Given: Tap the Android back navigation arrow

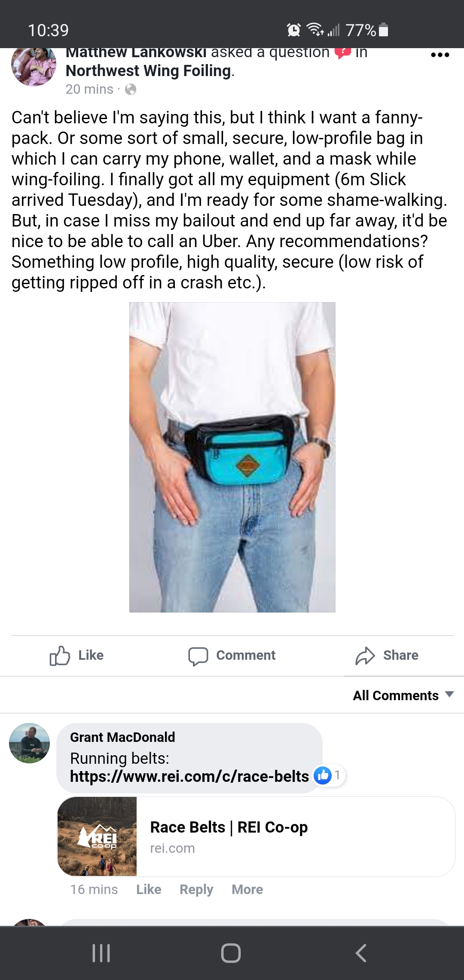Looking at the screenshot, I should [x=361, y=953].
